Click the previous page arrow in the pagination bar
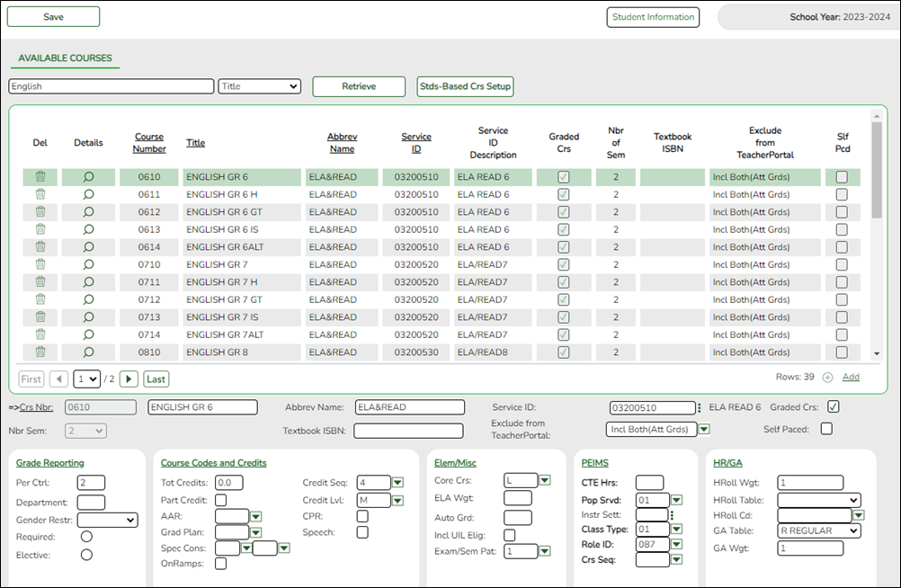Image resolution: width=901 pixels, height=588 pixels. pyautogui.click(x=58, y=379)
